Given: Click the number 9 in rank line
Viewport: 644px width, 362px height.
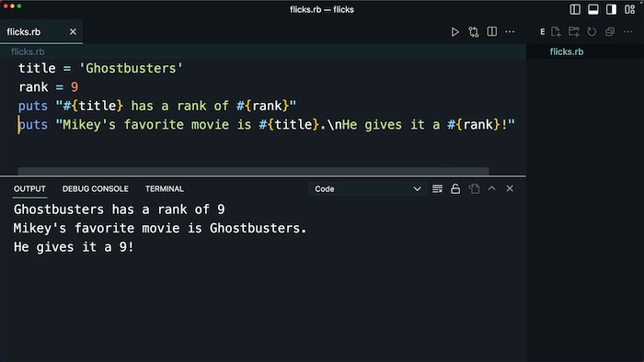Looking at the screenshot, I should point(75,87).
